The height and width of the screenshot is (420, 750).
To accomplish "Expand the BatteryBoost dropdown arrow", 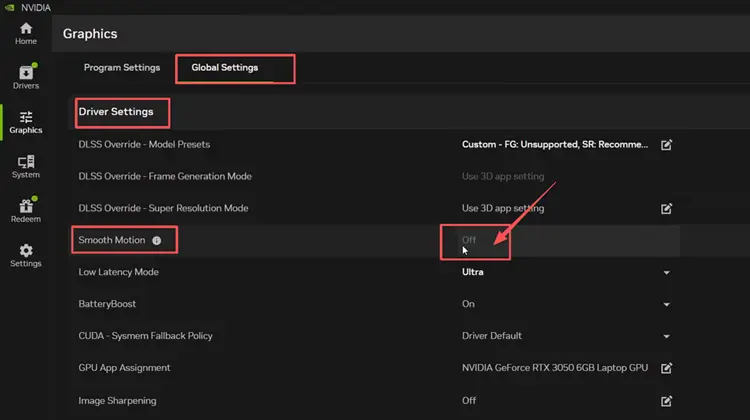I will click(666, 305).
